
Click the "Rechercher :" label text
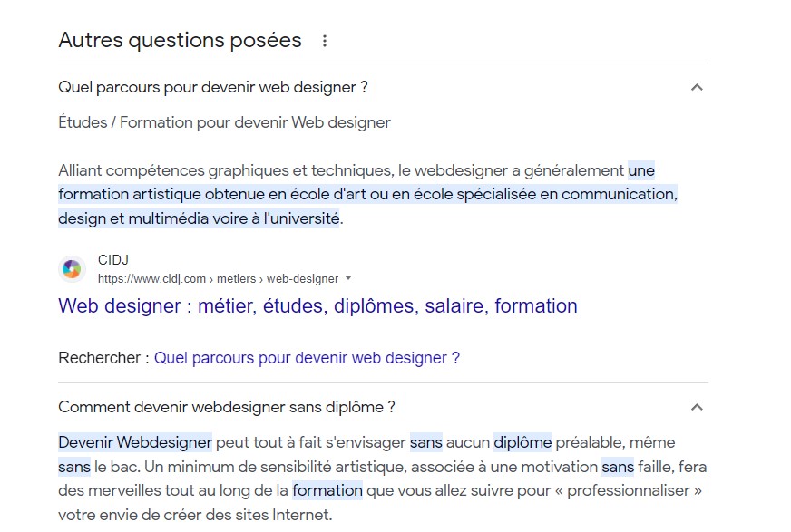pos(103,358)
